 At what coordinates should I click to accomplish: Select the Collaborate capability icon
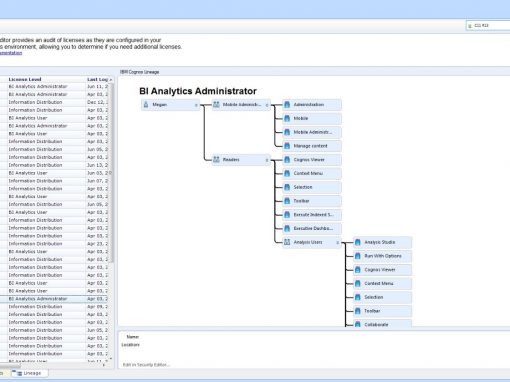coord(358,324)
